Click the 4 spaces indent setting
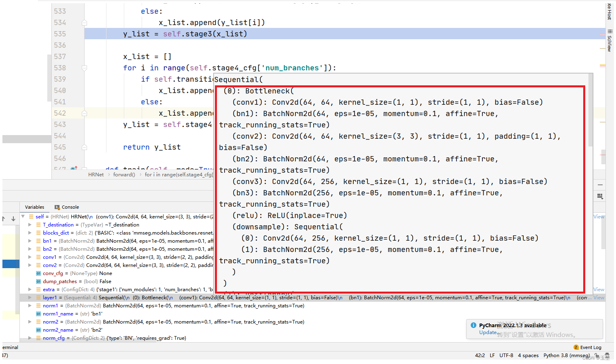This screenshot has height=364, width=616. (528, 356)
